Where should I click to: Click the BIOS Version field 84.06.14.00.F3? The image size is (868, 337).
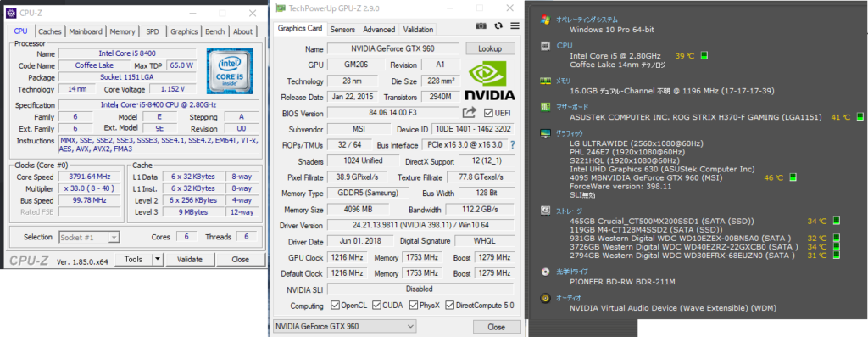coord(393,113)
